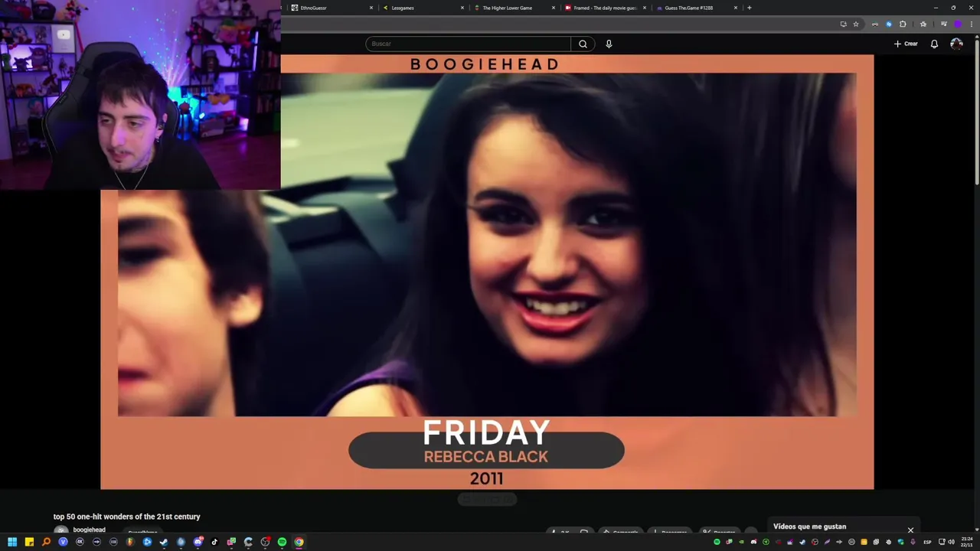Click the boogiehead channel name

point(90,530)
